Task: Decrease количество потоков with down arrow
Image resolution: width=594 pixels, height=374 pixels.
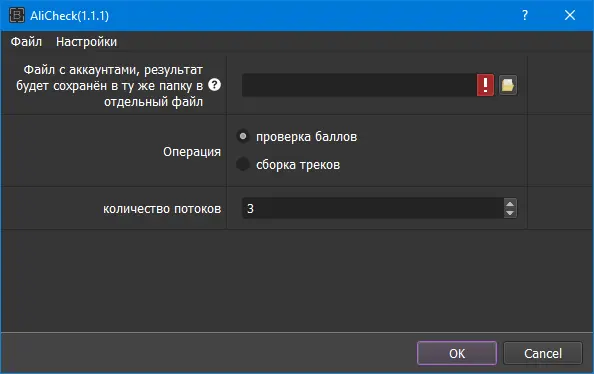Action: (510, 213)
